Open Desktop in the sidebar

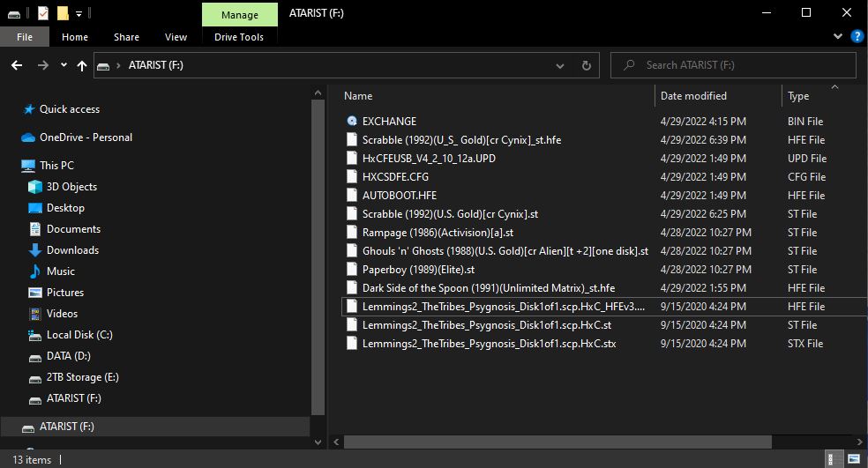coord(65,208)
